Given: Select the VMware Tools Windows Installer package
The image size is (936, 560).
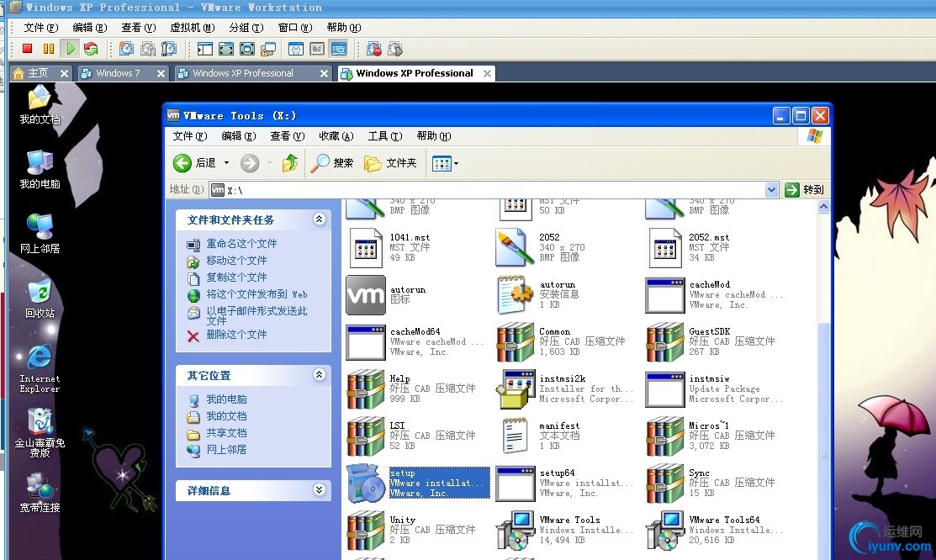Looking at the screenshot, I should pos(564,530).
